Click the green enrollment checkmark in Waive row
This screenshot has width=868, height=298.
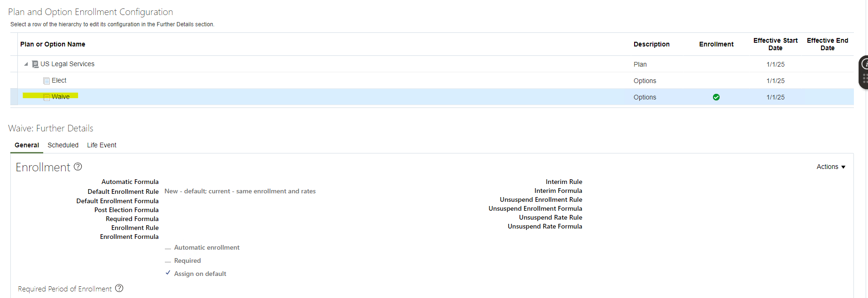[716, 97]
